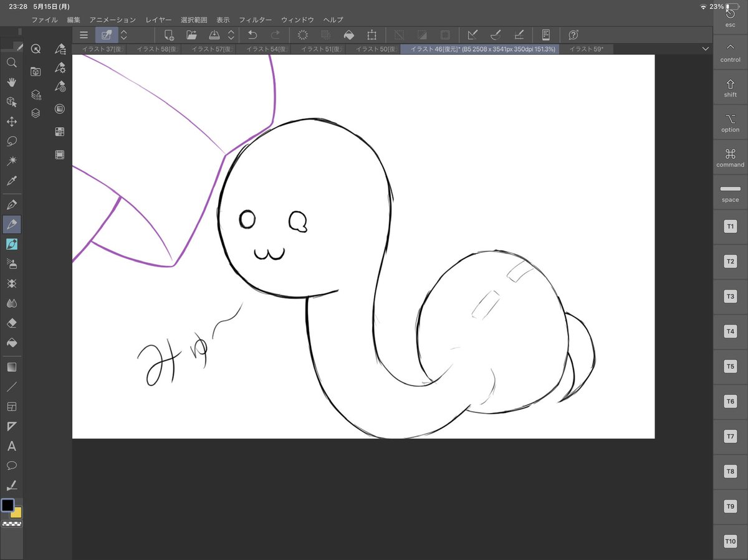This screenshot has width=748, height=560.
Task: Open the Brush Size palette icon
Action: (x=60, y=86)
